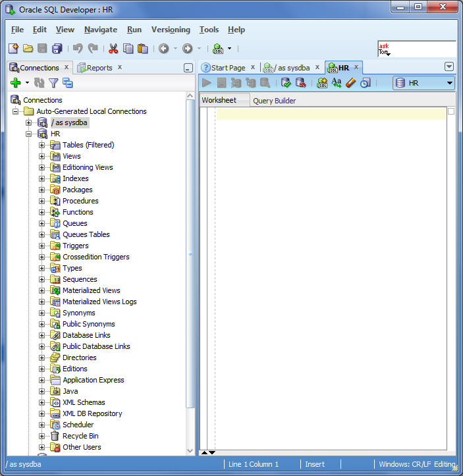Expand the / as sysdba connection

[29, 122]
